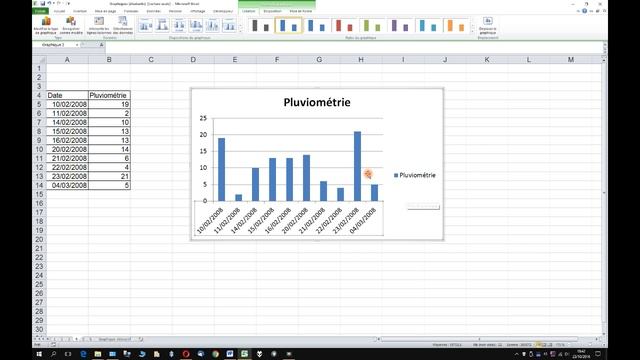This screenshot has width=640, height=360.
Task: Open the Opera taskbar icon
Action: (x=186, y=354)
